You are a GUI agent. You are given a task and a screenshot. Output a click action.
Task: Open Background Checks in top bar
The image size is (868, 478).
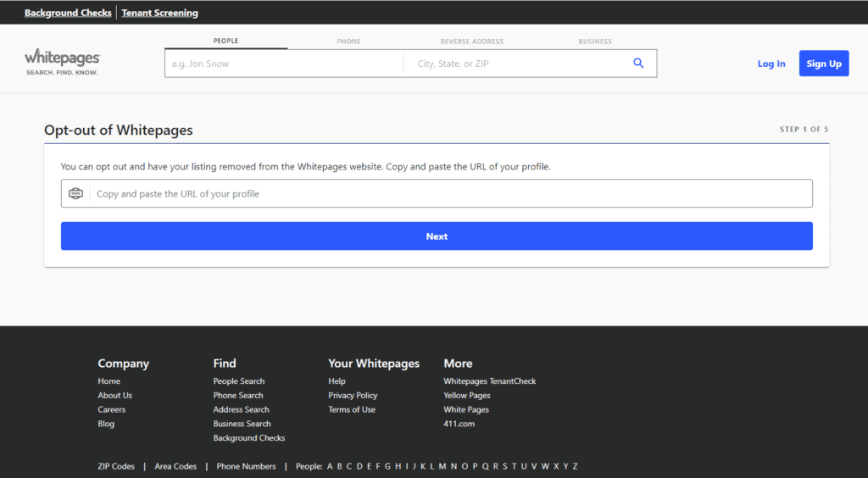pyautogui.click(x=68, y=13)
